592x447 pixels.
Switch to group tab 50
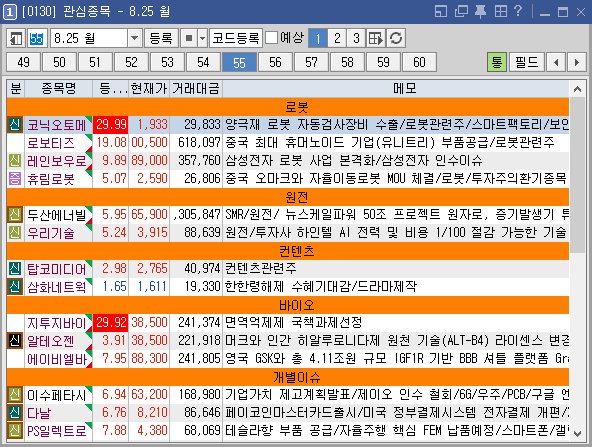click(59, 62)
